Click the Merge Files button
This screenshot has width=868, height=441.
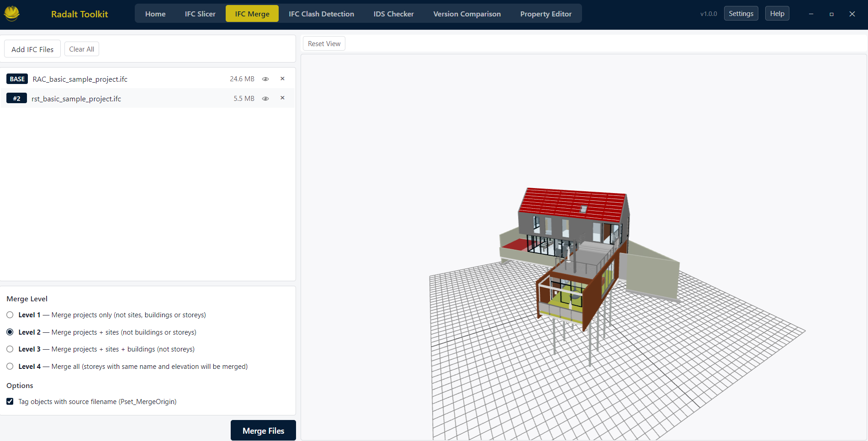click(x=263, y=430)
